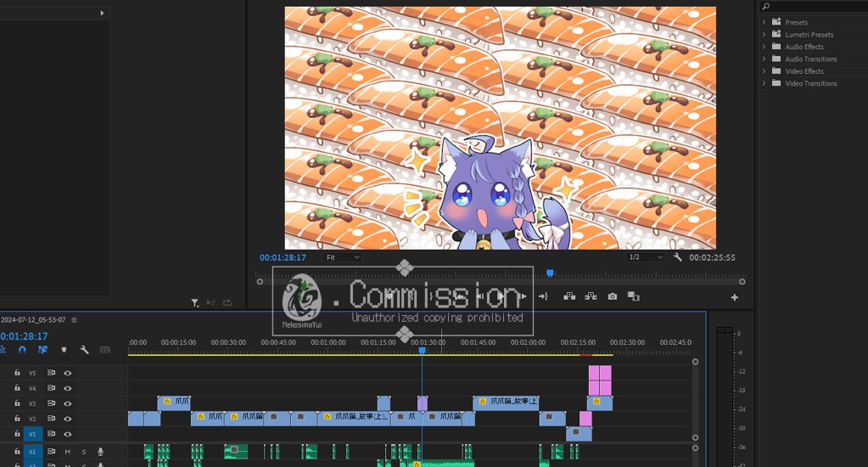Image resolution: width=868 pixels, height=467 pixels.
Task: Hide track V1 output with eye icon
Action: tap(68, 434)
